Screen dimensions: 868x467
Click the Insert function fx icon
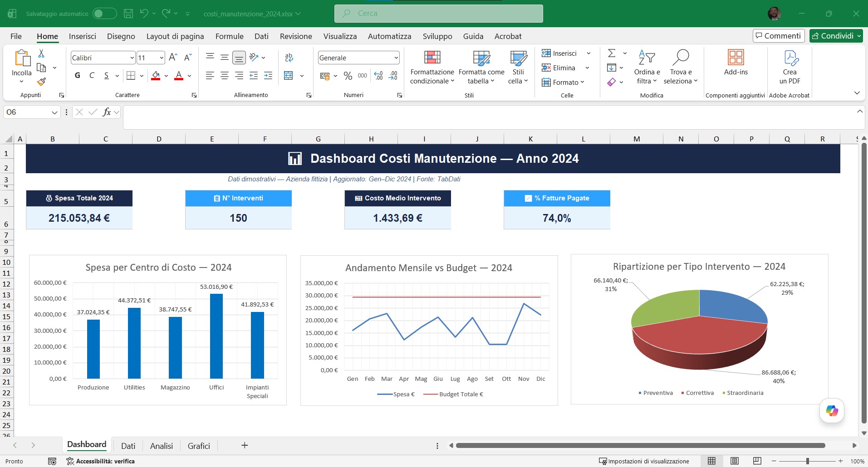click(x=107, y=112)
